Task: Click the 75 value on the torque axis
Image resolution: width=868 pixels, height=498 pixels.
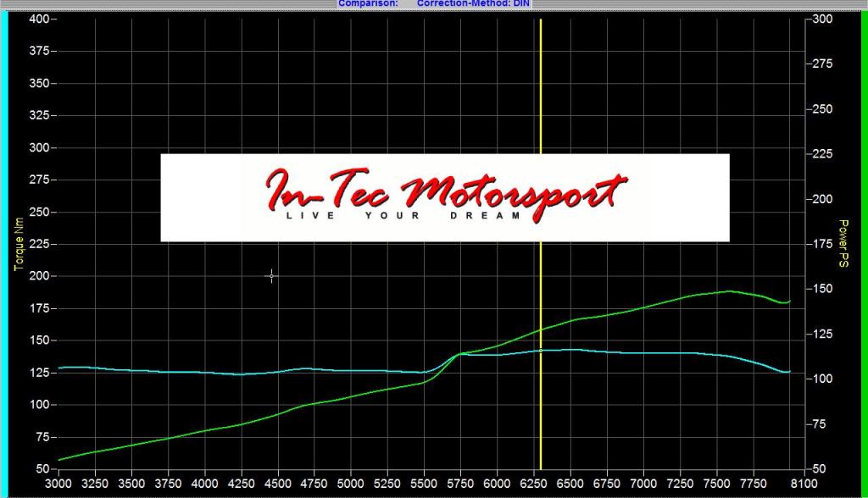Action: (x=42, y=437)
